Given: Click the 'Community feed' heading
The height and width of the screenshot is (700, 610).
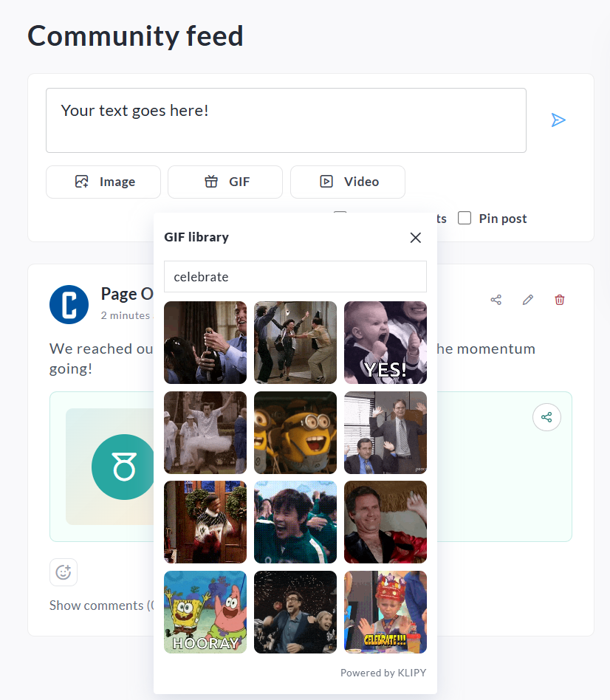Looking at the screenshot, I should 135,36.
